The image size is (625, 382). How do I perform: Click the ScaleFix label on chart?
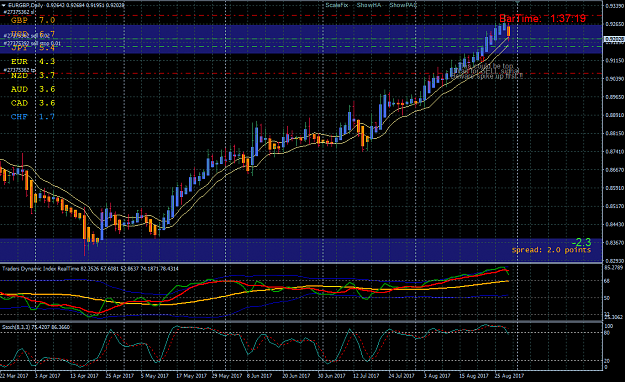[x=336, y=5]
